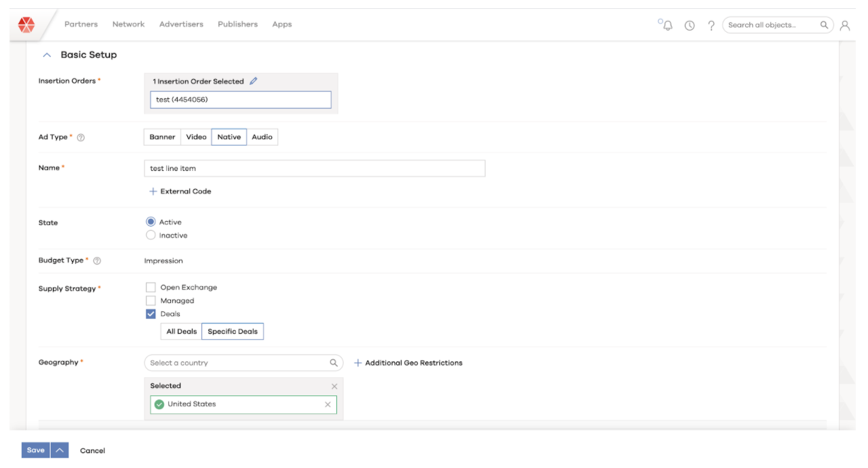The width and height of the screenshot is (868, 468).
Task: Click the External Code link
Action: click(186, 191)
